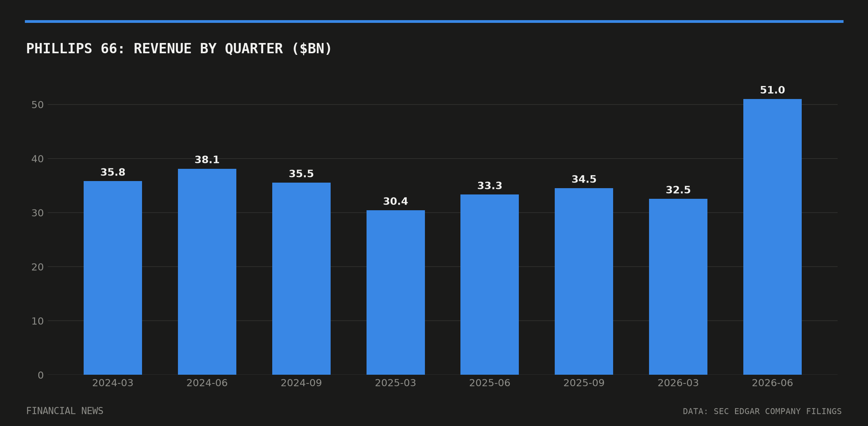Image resolution: width=868 pixels, height=426 pixels.
Task: Click the 2026-03 axis label
Action: (x=678, y=383)
